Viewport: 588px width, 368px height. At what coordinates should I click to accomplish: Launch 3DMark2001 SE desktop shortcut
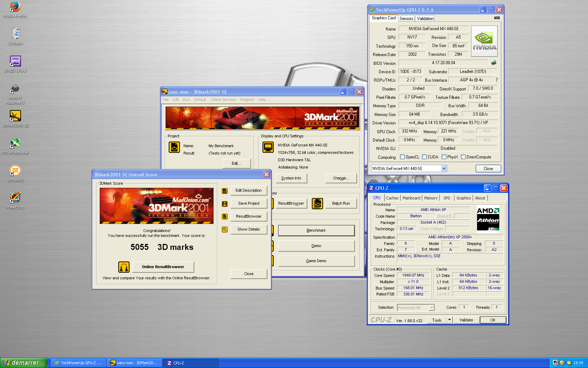[15, 118]
